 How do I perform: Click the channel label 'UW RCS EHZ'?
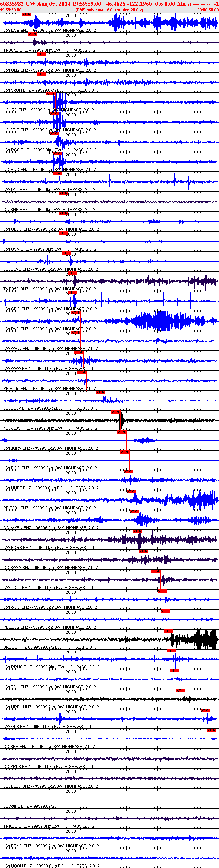pos(16,150)
